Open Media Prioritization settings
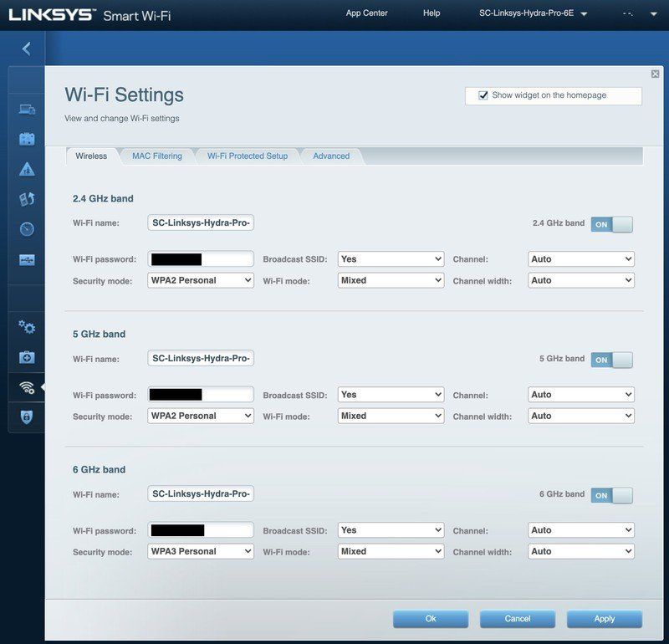Viewport: 669px width, 644px height. 26,198
